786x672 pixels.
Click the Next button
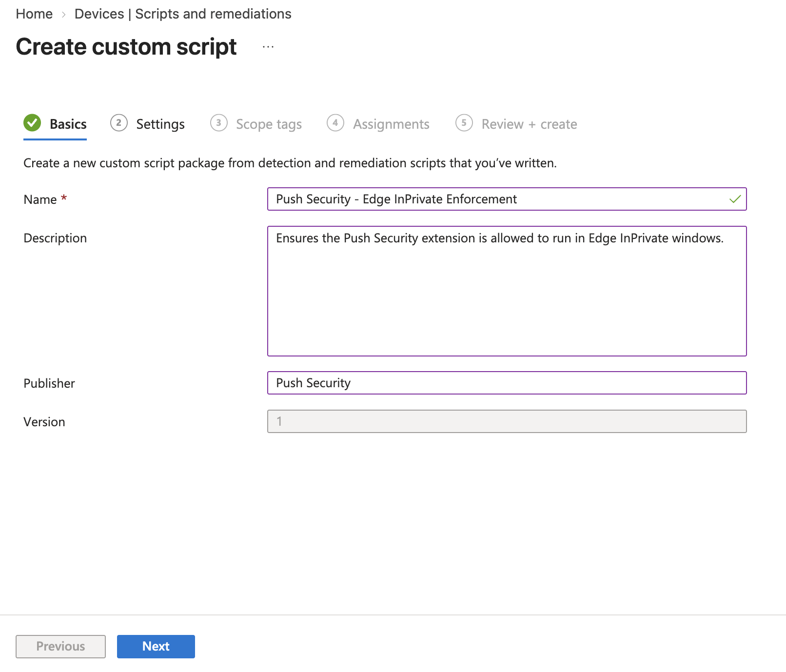point(156,647)
